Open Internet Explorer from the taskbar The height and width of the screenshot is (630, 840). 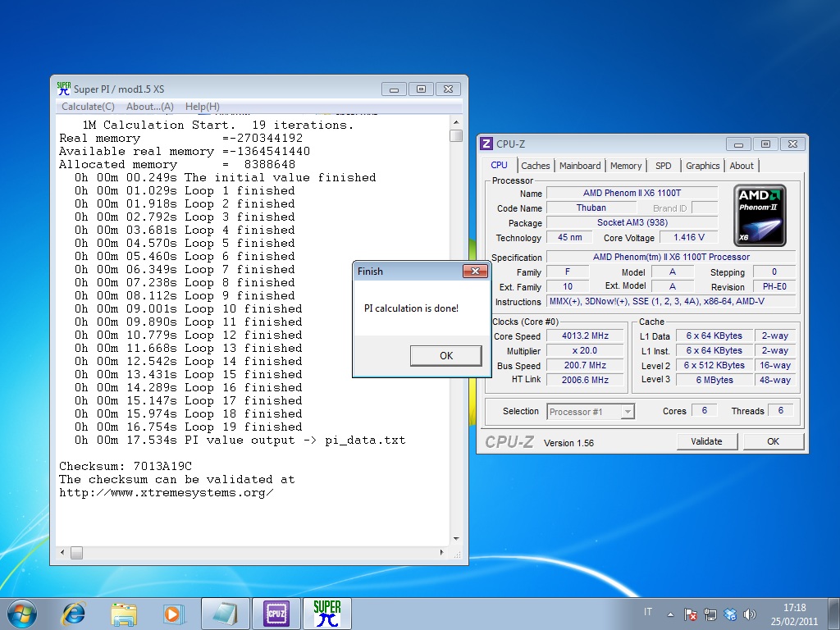pos(74,613)
